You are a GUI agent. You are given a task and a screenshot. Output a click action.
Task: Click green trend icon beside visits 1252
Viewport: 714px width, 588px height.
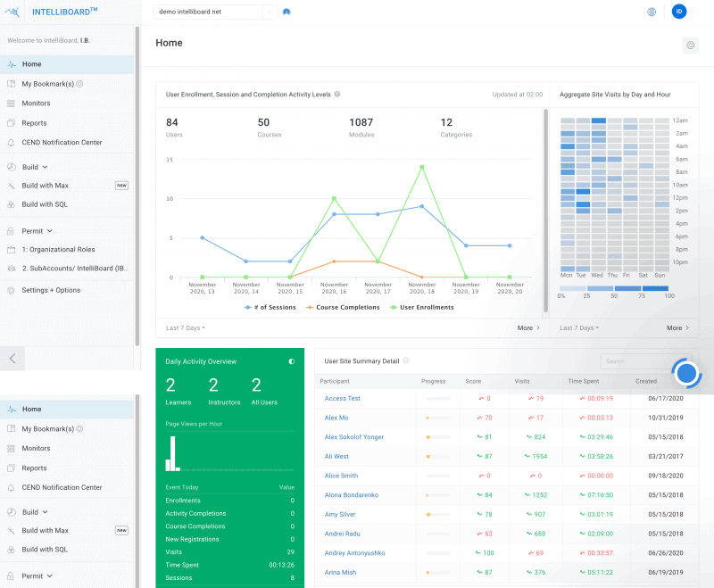point(527,494)
